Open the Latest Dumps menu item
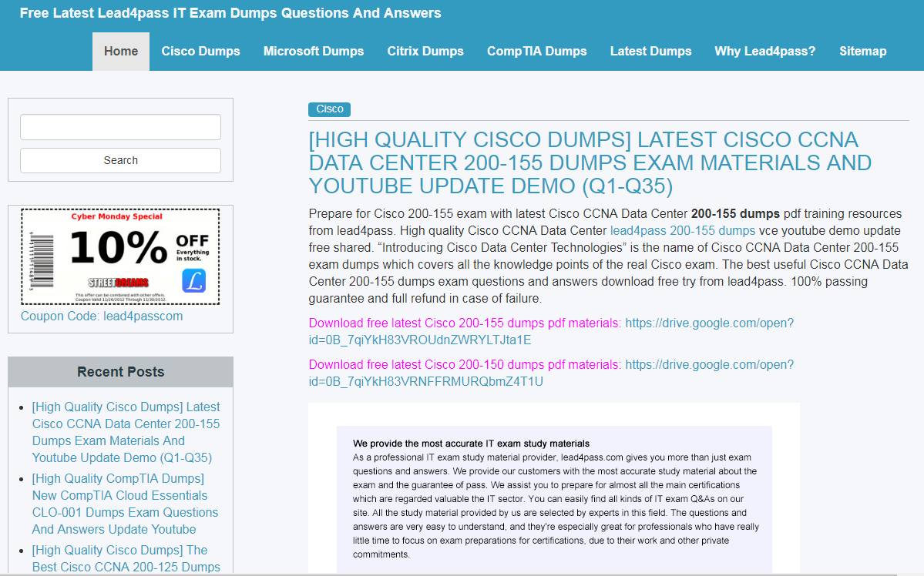The width and height of the screenshot is (924, 576). tap(650, 52)
